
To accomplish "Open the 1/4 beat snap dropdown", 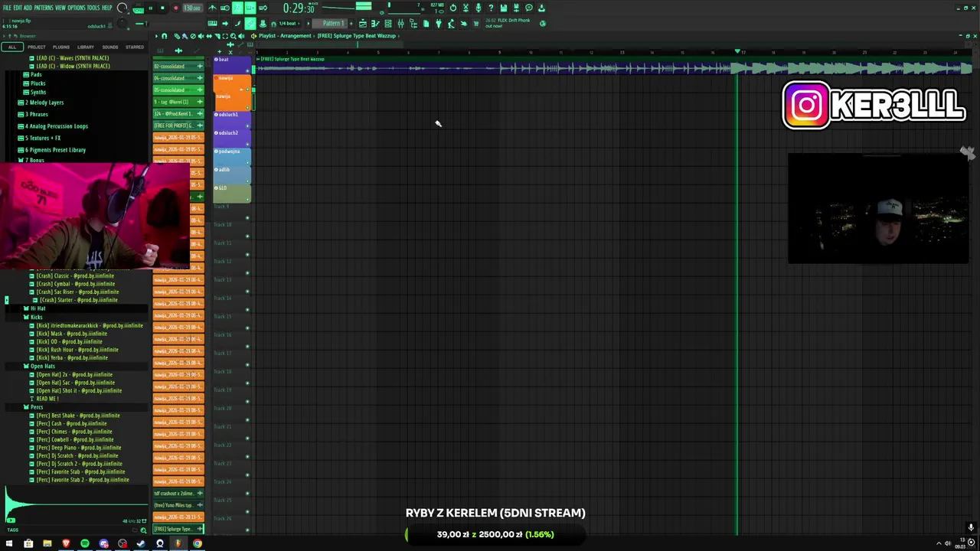I will (x=289, y=24).
